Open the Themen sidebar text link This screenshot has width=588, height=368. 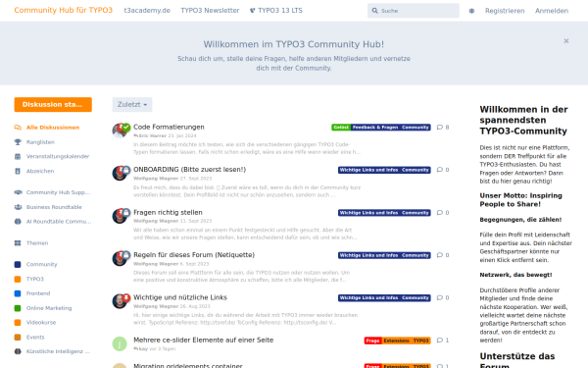(37, 243)
